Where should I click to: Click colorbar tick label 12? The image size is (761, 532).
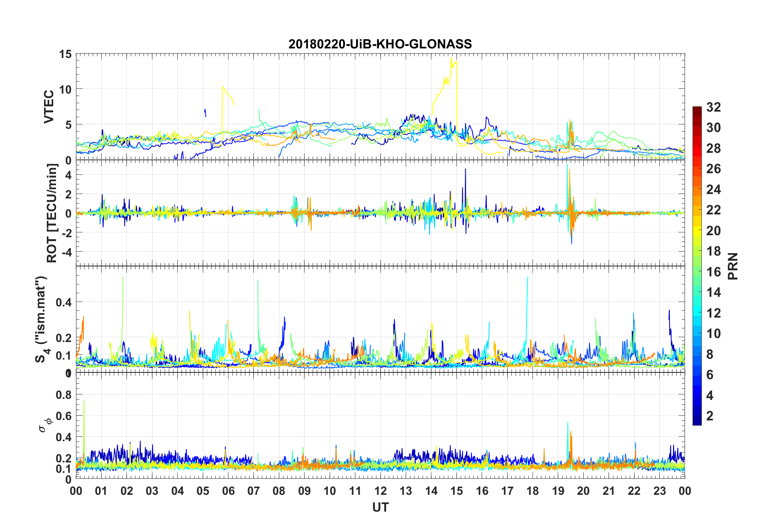[x=713, y=313]
